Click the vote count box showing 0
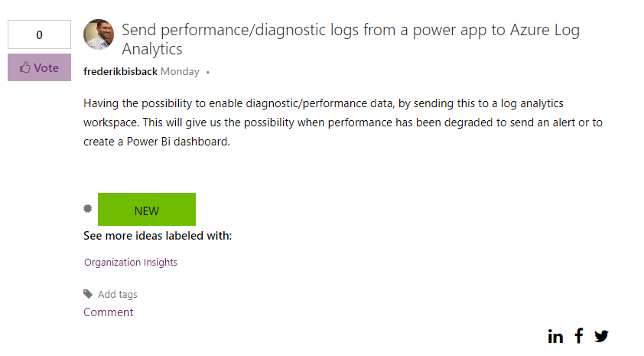 [x=39, y=35]
